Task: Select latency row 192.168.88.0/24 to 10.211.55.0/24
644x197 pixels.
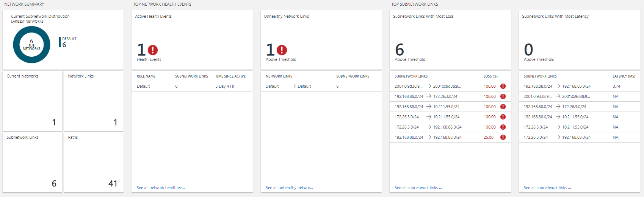Action: point(579,117)
